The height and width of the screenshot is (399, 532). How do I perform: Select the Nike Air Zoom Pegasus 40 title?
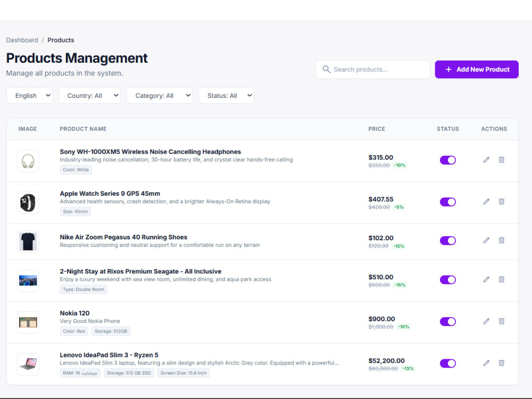tap(123, 237)
